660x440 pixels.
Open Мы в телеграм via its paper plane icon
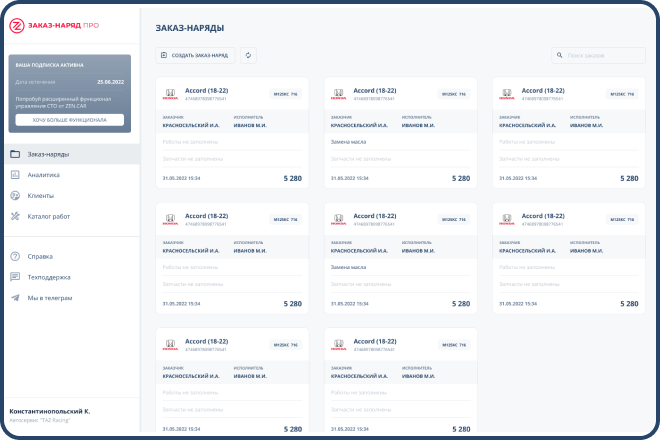[15, 298]
